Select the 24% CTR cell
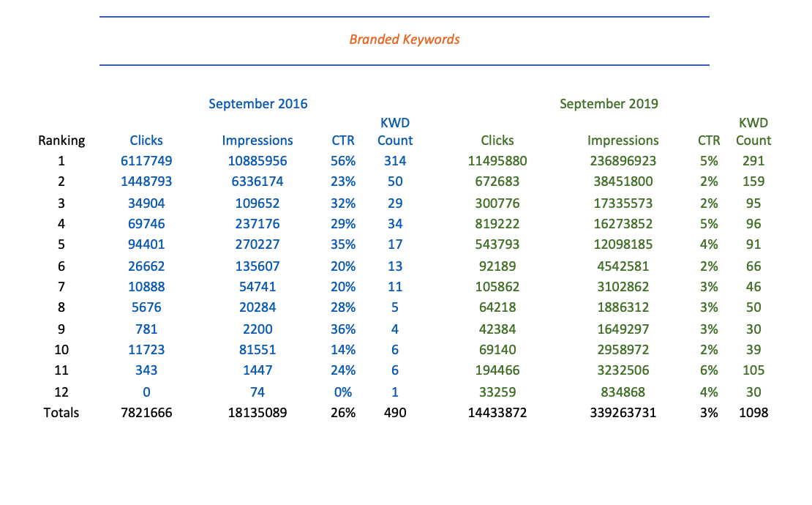Viewport: 812px width, 505px height. tap(343, 370)
